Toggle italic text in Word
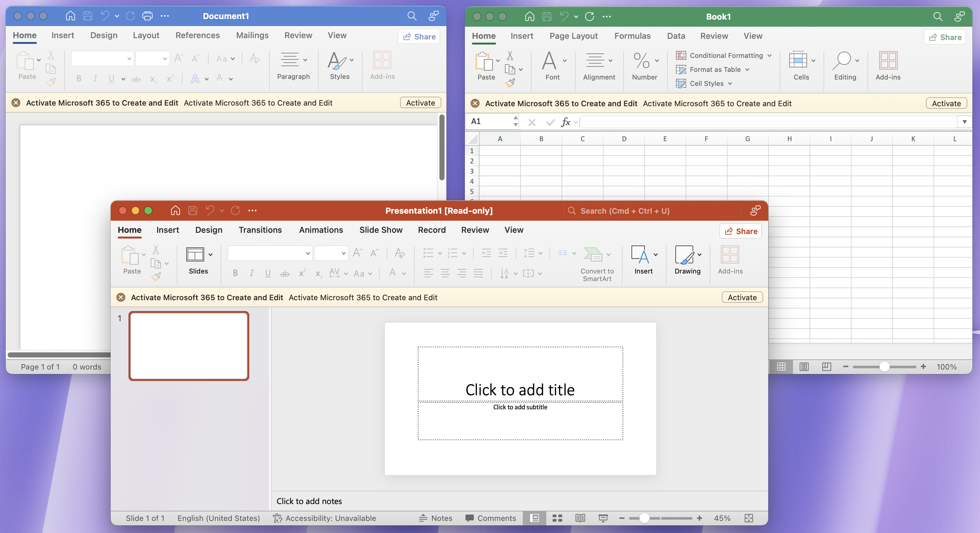The image size is (980, 533). 95,79
